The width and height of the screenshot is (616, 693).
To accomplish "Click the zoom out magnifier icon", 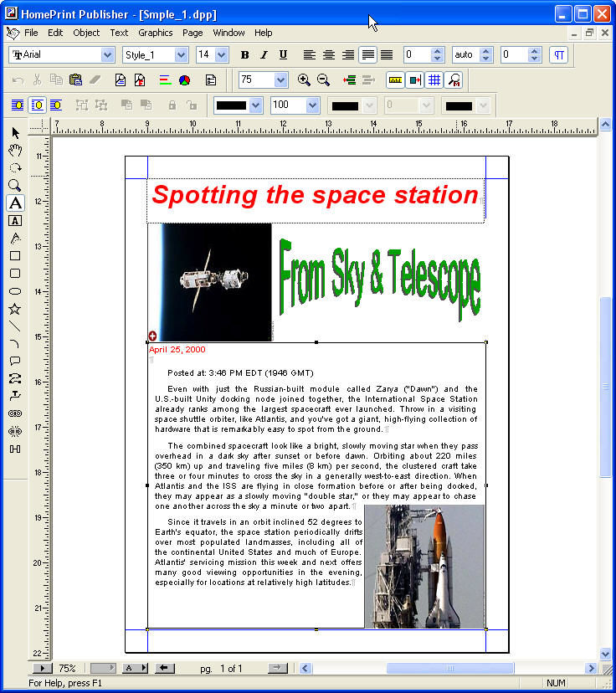I will point(323,80).
